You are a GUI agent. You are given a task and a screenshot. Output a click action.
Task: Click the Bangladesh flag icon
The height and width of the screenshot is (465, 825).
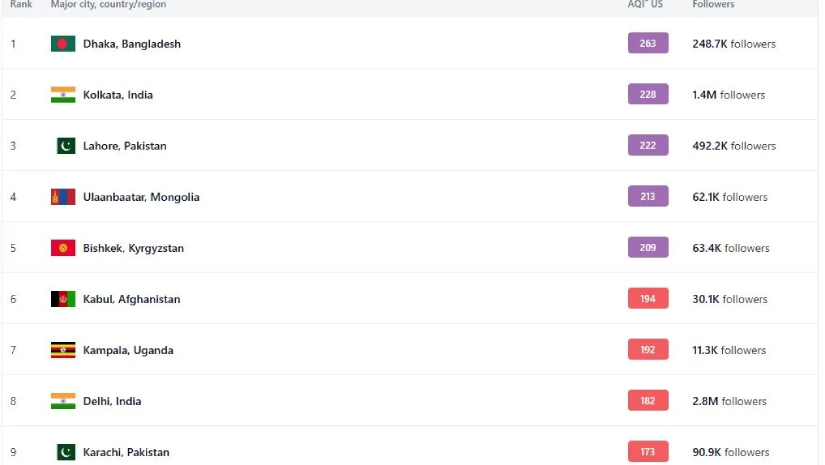pos(63,44)
